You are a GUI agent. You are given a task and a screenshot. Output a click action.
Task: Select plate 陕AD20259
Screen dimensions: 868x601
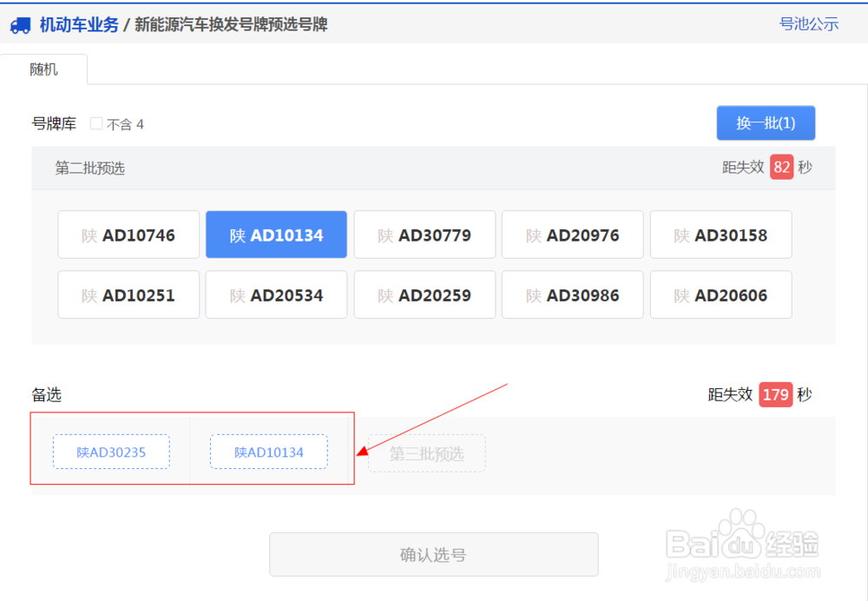click(x=424, y=294)
